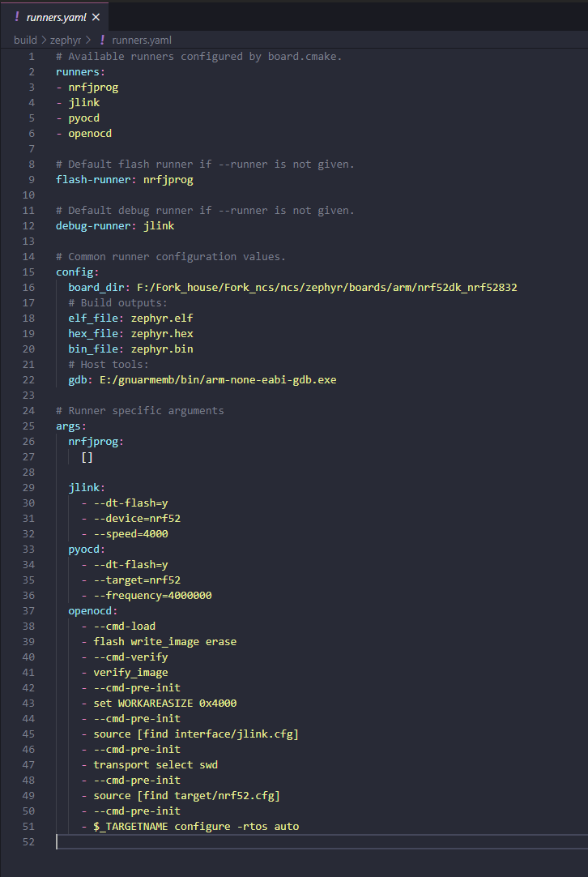Click the 'jlink' value on the debug-runner line
The width and height of the screenshot is (588, 877).
tap(159, 225)
